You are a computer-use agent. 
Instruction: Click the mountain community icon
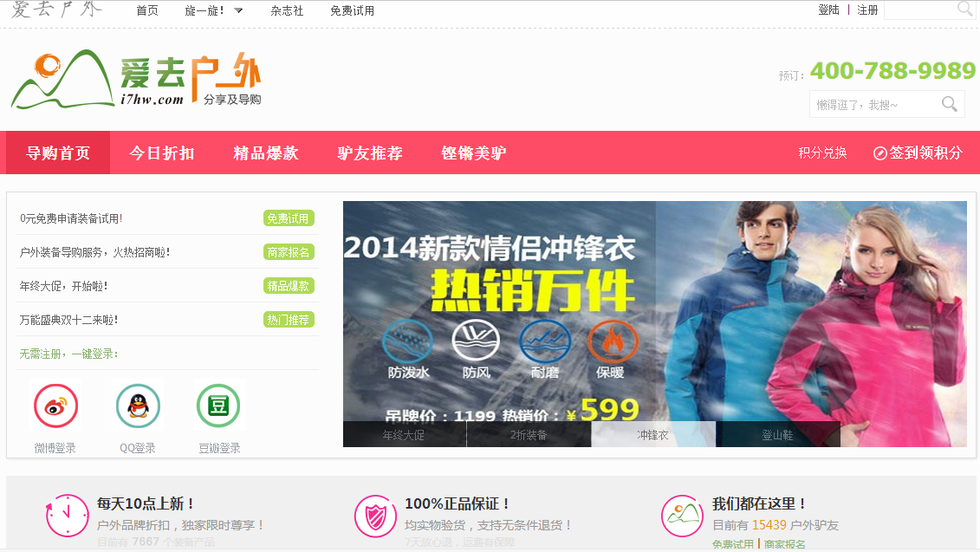click(x=683, y=516)
